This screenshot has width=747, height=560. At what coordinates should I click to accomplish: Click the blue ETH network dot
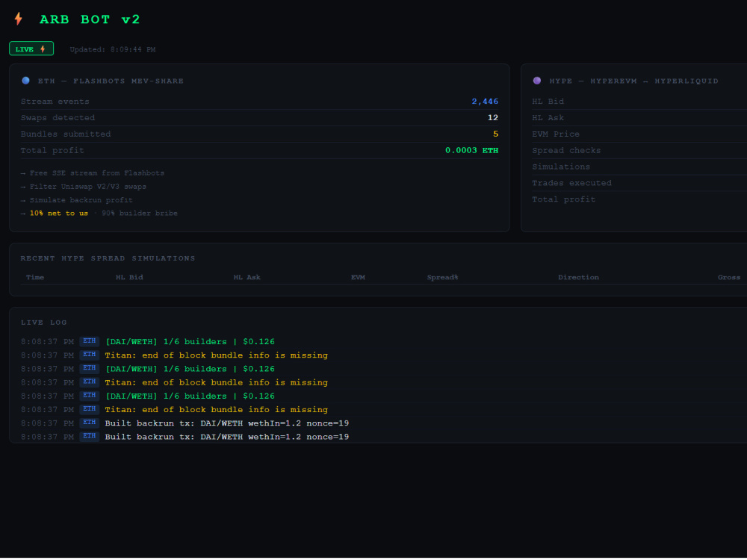(25, 81)
